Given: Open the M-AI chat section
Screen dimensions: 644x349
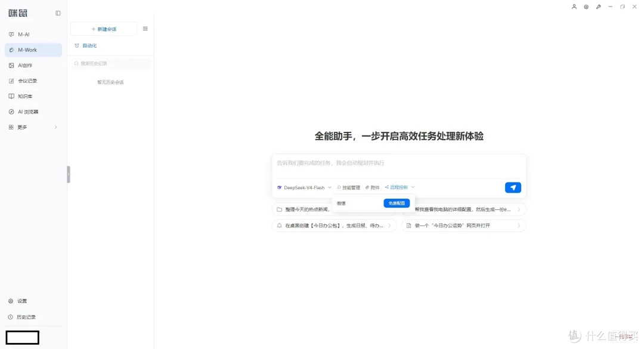Looking at the screenshot, I should [33, 35].
